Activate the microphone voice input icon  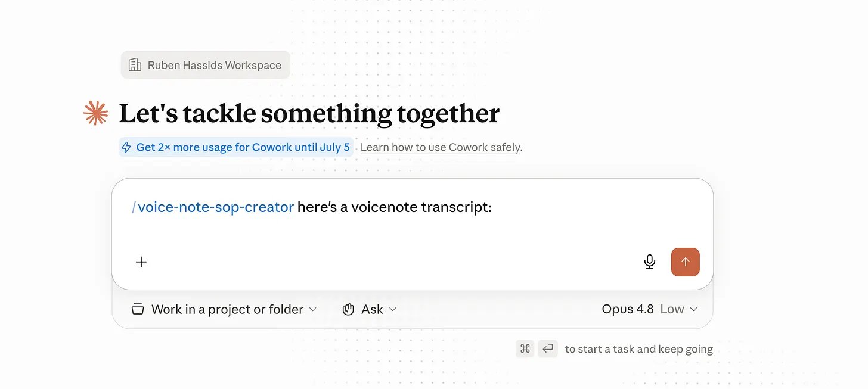[x=650, y=262]
